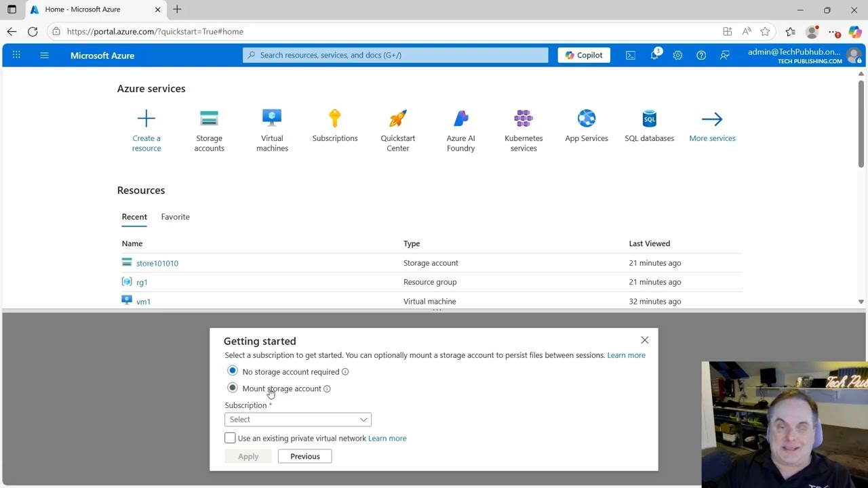Click the Search resources, services, and docs box
This screenshot has width=868, height=488.
395,55
